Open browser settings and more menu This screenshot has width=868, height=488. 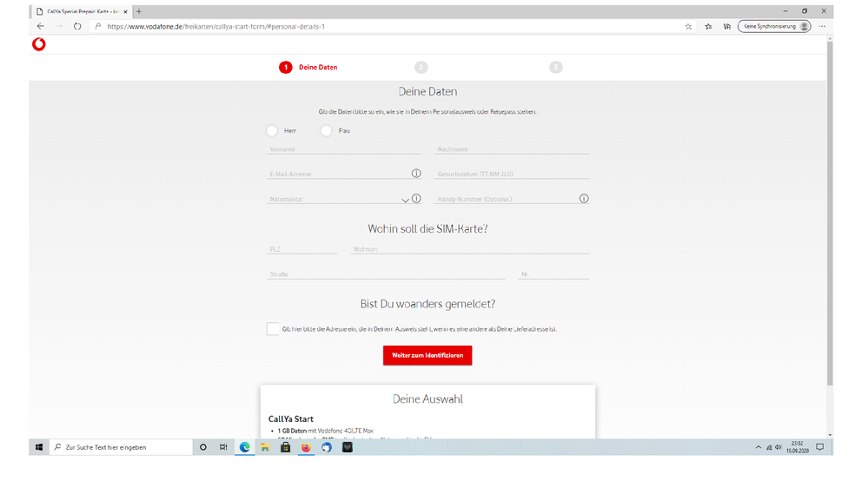point(822,27)
